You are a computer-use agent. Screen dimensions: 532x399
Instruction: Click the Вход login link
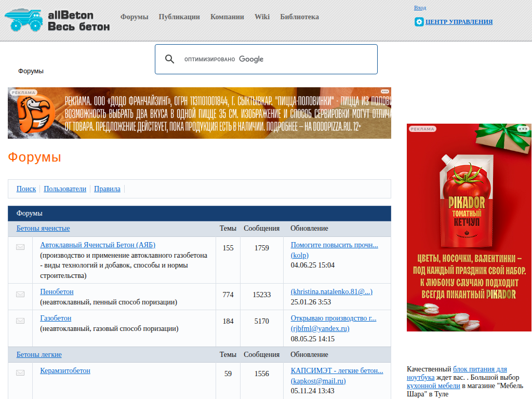click(x=420, y=8)
